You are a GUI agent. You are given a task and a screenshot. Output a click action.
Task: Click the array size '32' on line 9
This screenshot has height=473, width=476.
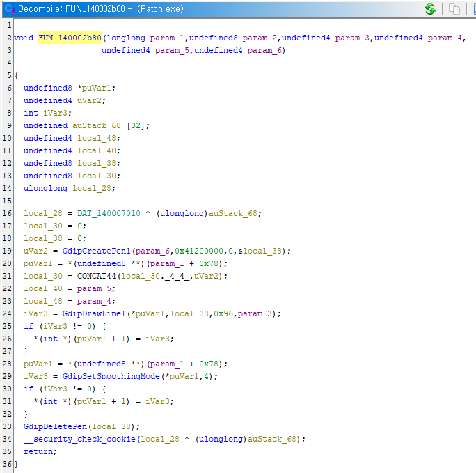pyautogui.click(x=136, y=126)
